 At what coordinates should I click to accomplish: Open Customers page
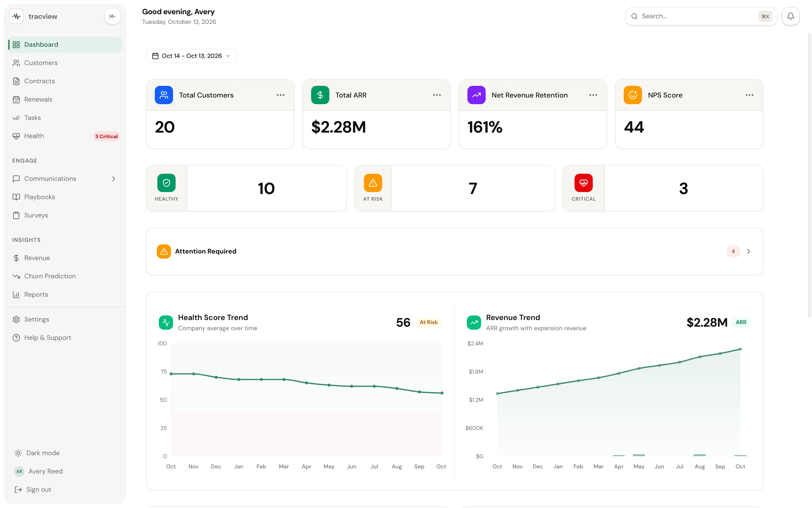point(65,63)
